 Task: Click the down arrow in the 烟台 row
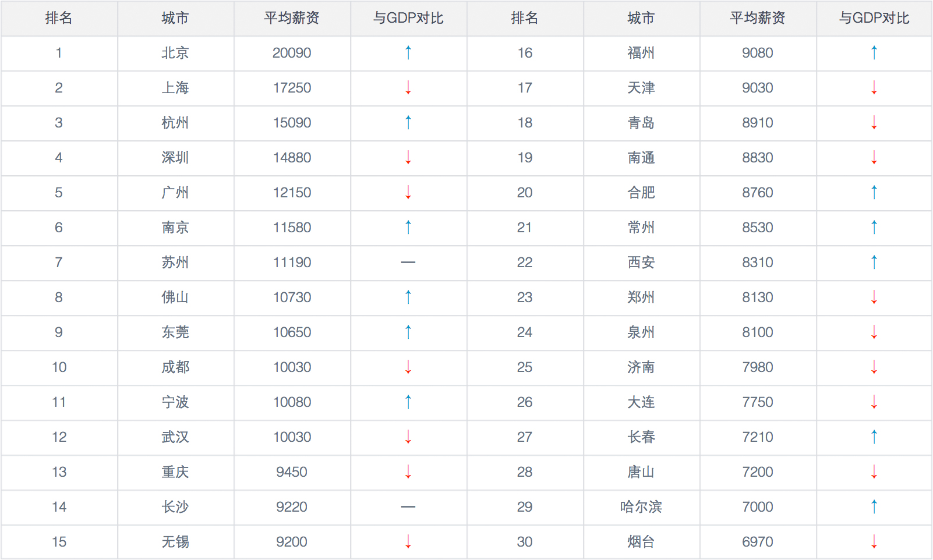coord(874,542)
